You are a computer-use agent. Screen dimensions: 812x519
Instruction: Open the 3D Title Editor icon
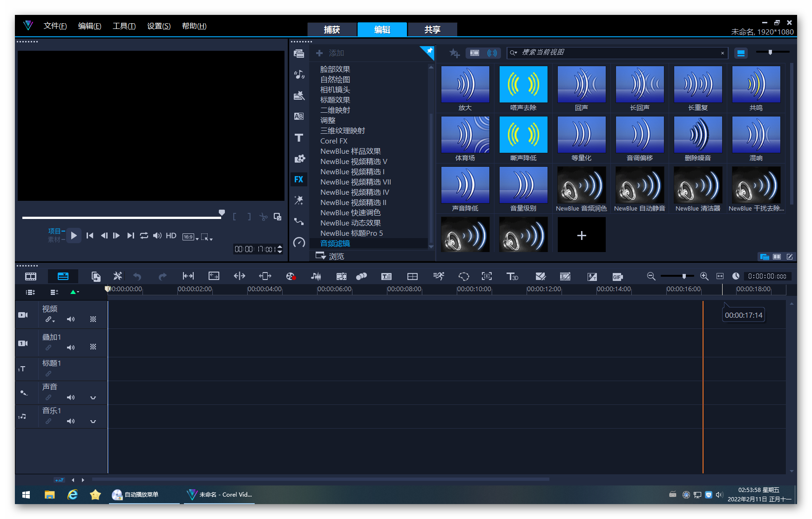click(512, 276)
